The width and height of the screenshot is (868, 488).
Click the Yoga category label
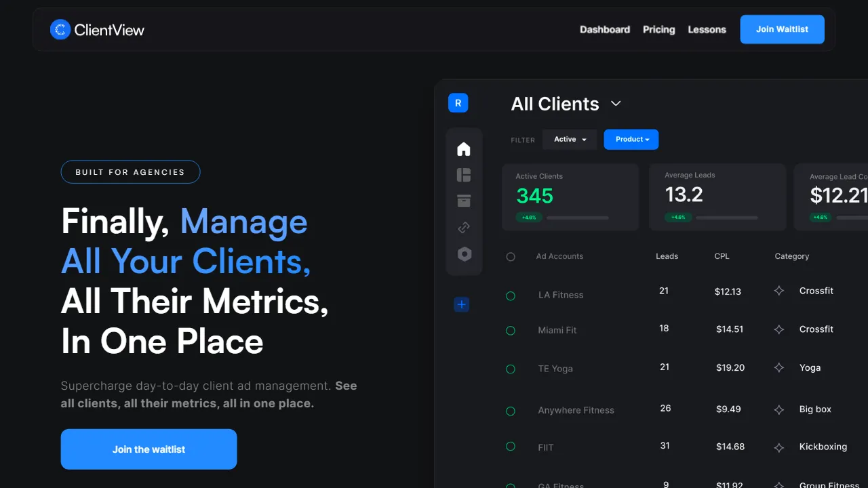(x=810, y=368)
